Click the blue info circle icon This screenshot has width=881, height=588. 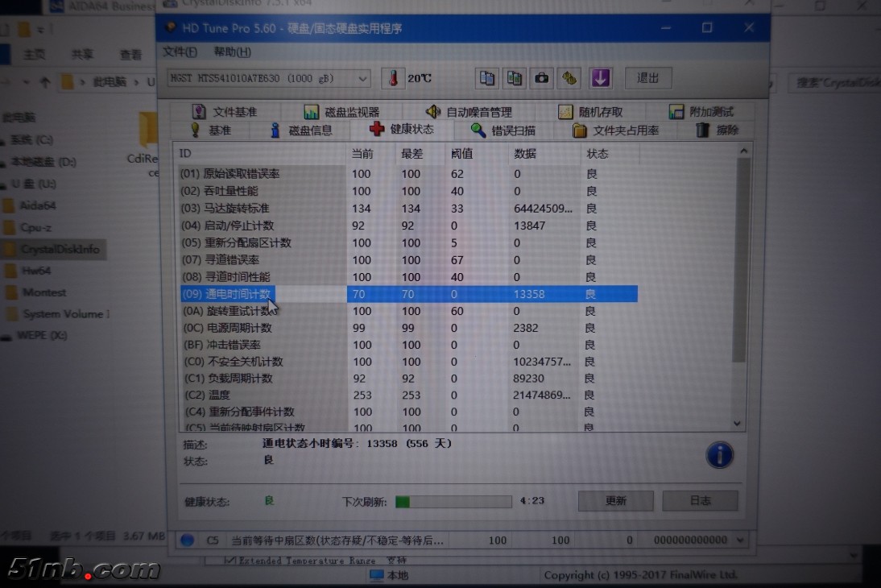[719, 455]
